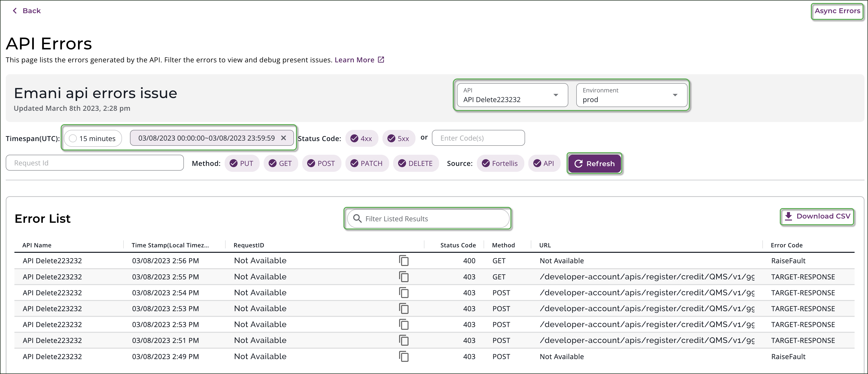This screenshot has height=374, width=868.
Task: Toggle the API source filter chip
Action: tap(544, 163)
